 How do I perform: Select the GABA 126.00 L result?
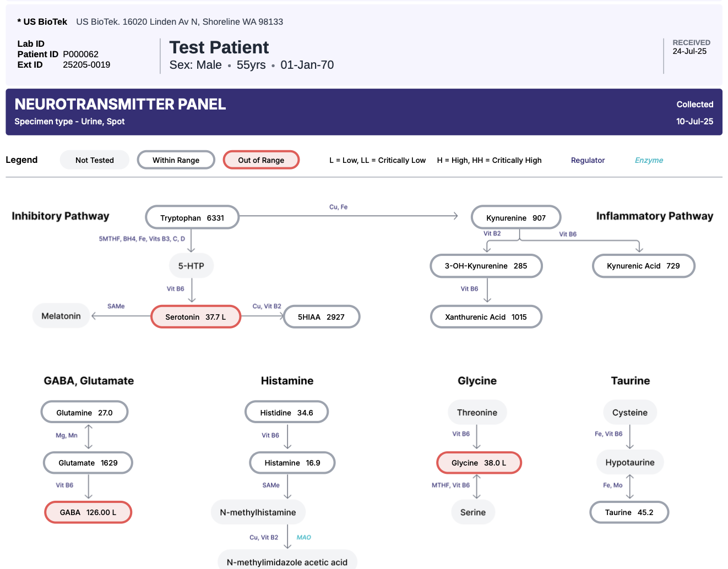coord(88,512)
